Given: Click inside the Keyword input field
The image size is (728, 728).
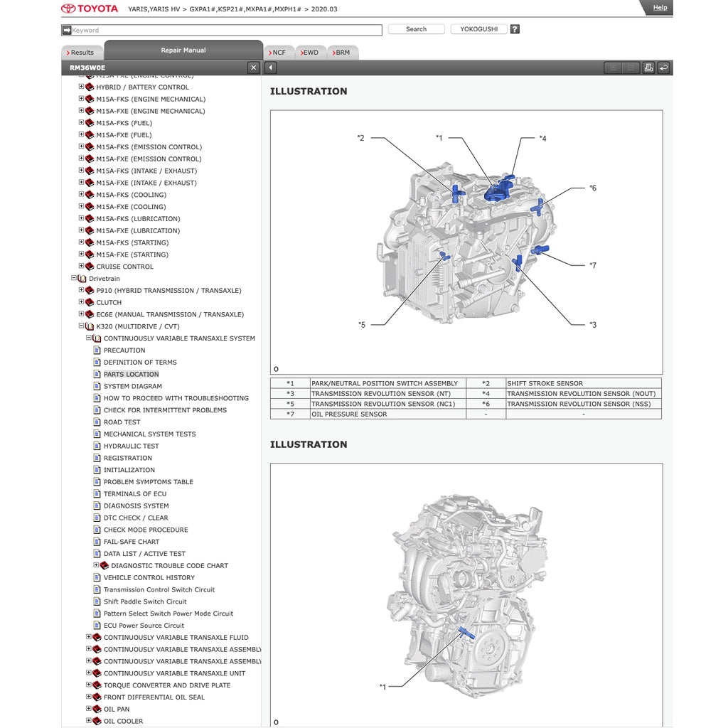Looking at the screenshot, I should pyautogui.click(x=213, y=29).
